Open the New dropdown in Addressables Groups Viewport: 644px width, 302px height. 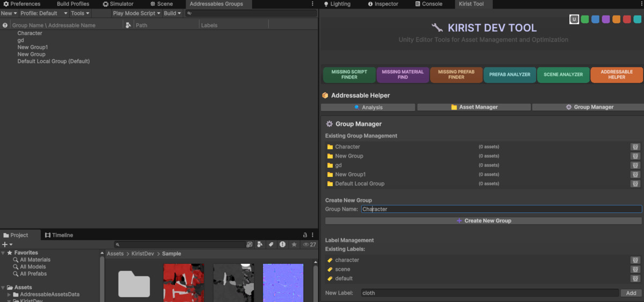[x=9, y=13]
